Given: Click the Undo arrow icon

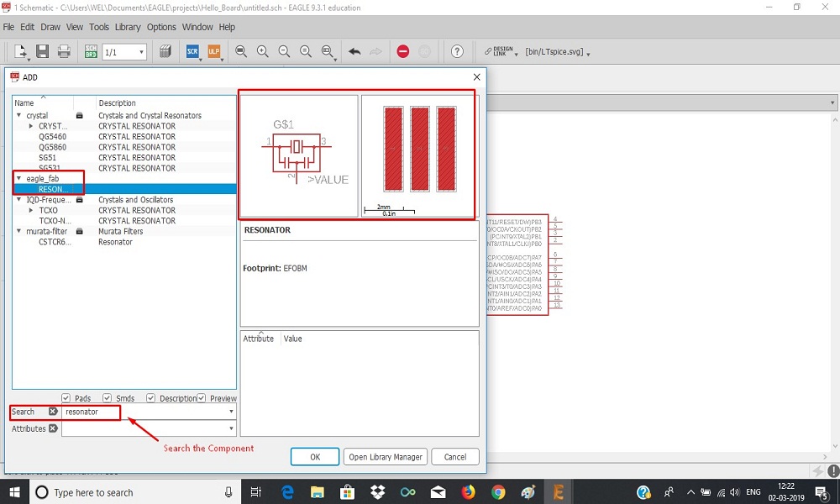Looking at the screenshot, I should click(x=354, y=52).
